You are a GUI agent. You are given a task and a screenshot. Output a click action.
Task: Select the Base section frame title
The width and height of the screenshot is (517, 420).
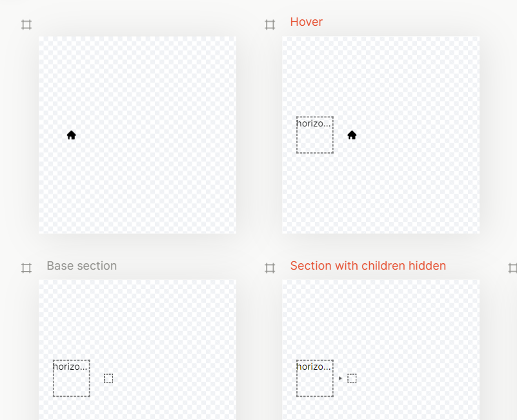81,266
